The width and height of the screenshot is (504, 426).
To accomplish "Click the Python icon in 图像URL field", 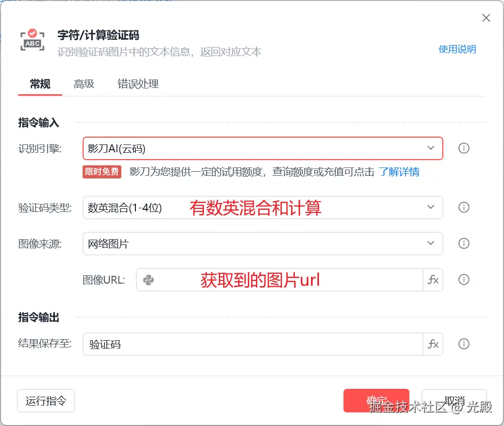I will pyautogui.click(x=148, y=280).
